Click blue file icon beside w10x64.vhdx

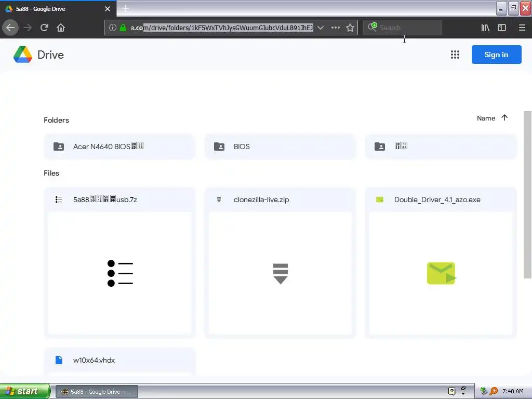59,360
